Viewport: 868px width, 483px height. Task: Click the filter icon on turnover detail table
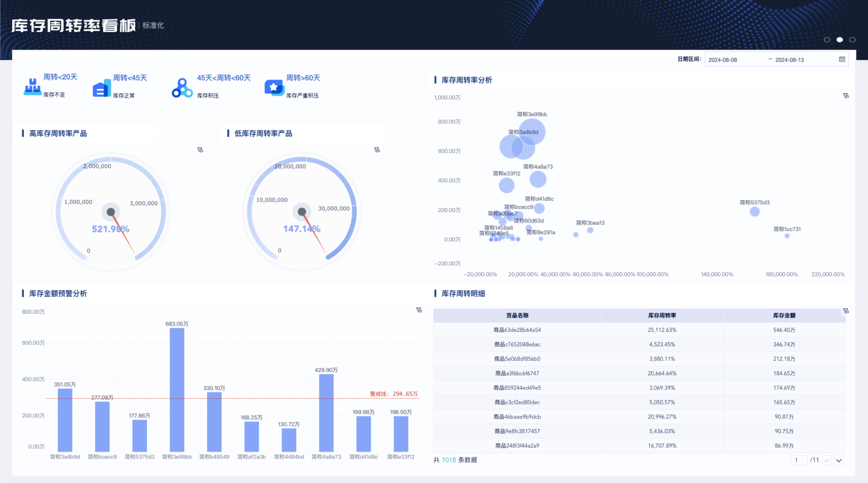point(846,311)
